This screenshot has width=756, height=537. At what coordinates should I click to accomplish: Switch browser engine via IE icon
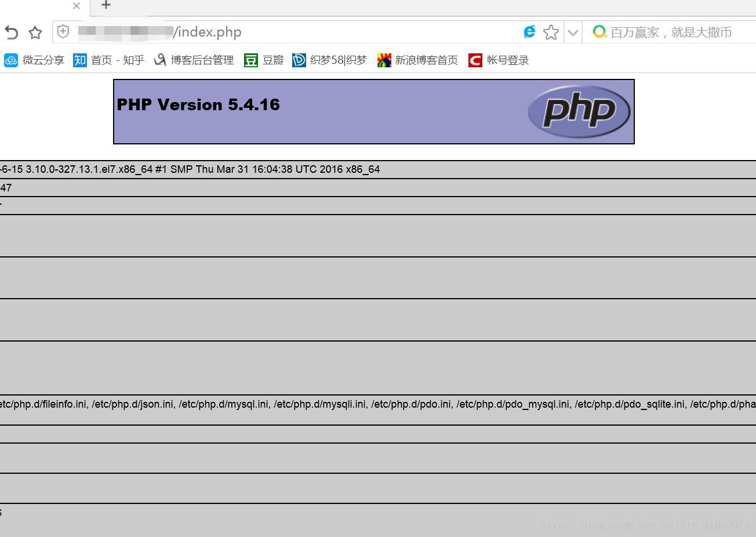(x=529, y=32)
